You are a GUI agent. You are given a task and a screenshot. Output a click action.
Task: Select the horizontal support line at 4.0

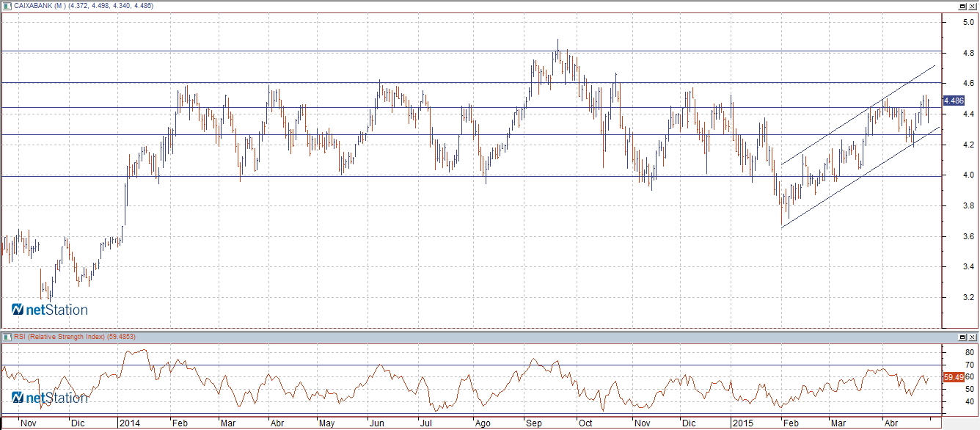point(440,176)
